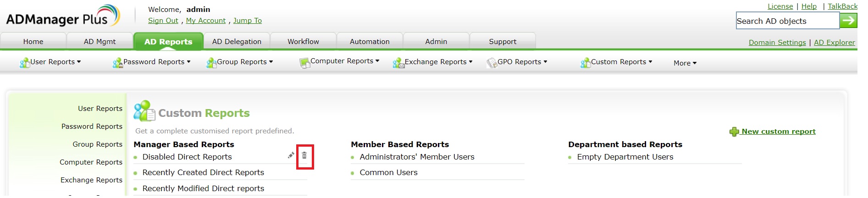The image size is (868, 198).
Task: Go to the Admin tab
Action: coord(436,42)
